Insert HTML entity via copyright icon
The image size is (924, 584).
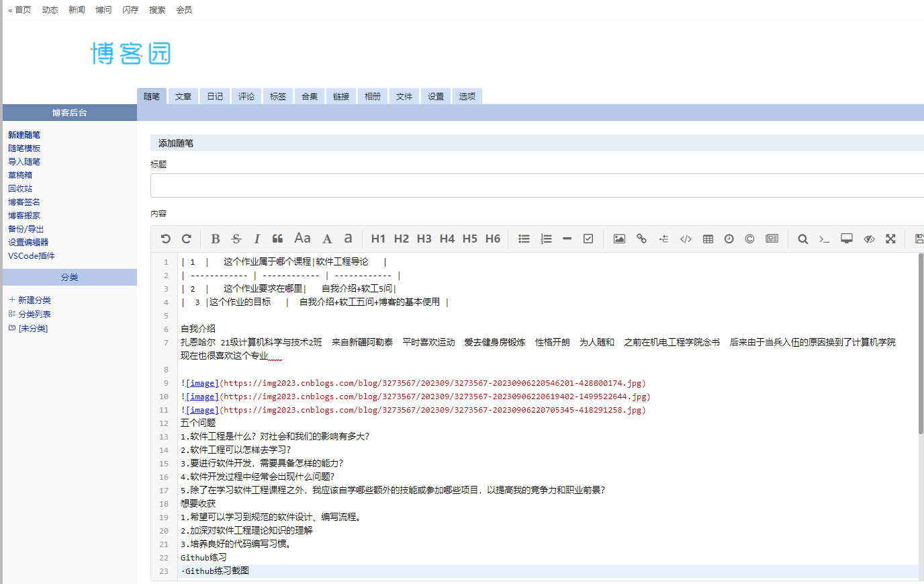click(x=749, y=239)
